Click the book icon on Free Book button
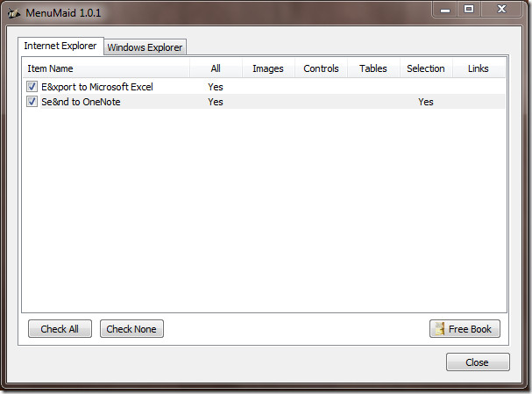Viewport: 532px width, 394px height. (440, 329)
